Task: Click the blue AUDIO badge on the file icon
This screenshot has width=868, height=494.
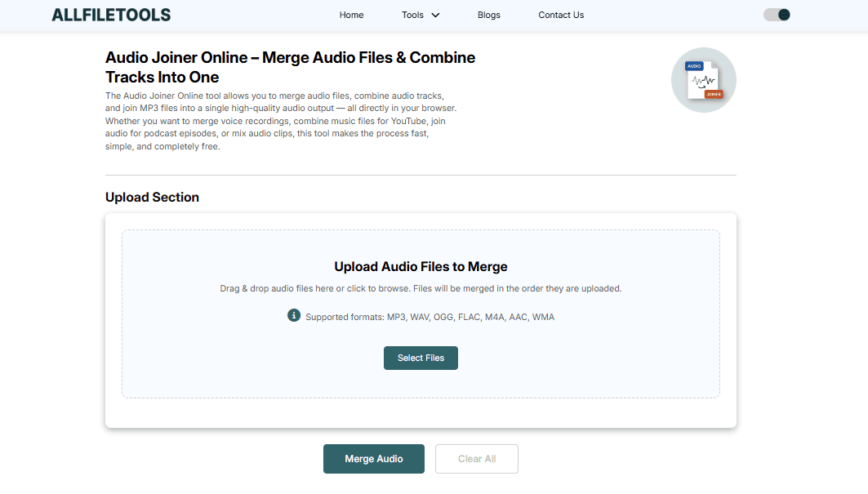Action: point(694,66)
